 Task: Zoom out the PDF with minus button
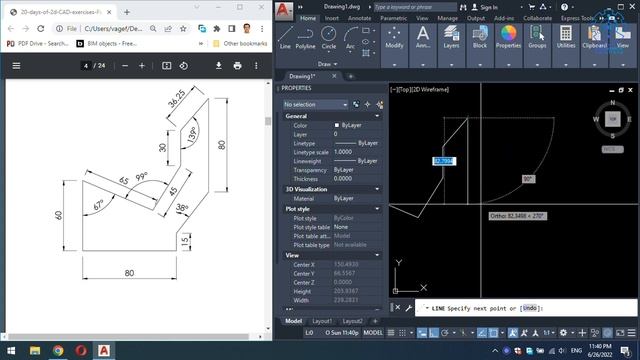125,65
